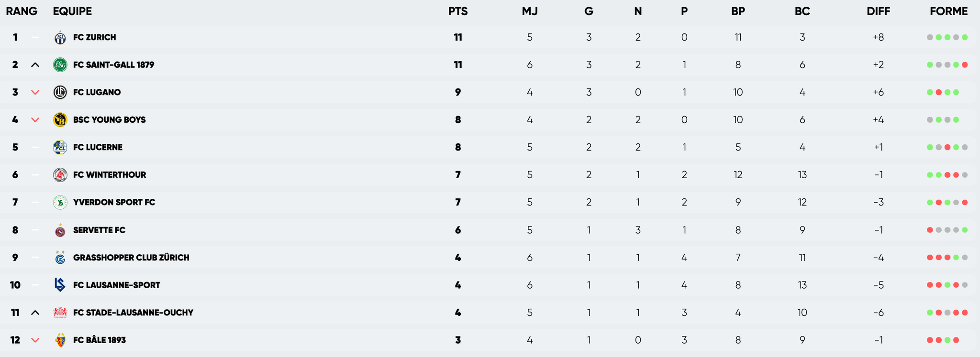
Task: Click the FC Bâle 1893 crest
Action: click(x=60, y=340)
